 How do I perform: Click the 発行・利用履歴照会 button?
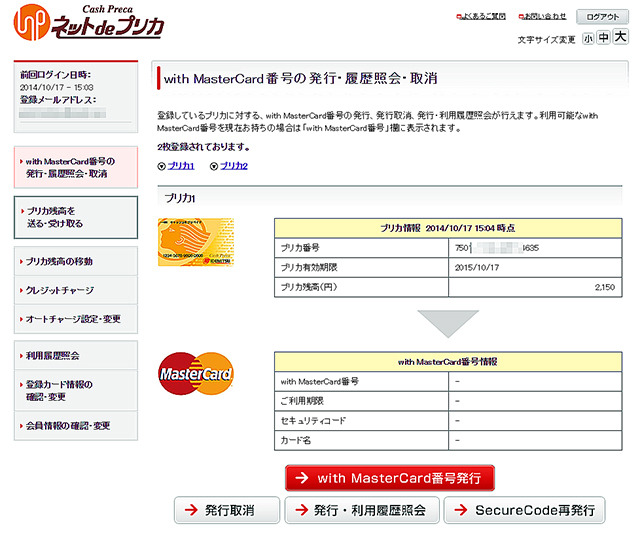[x=362, y=510]
